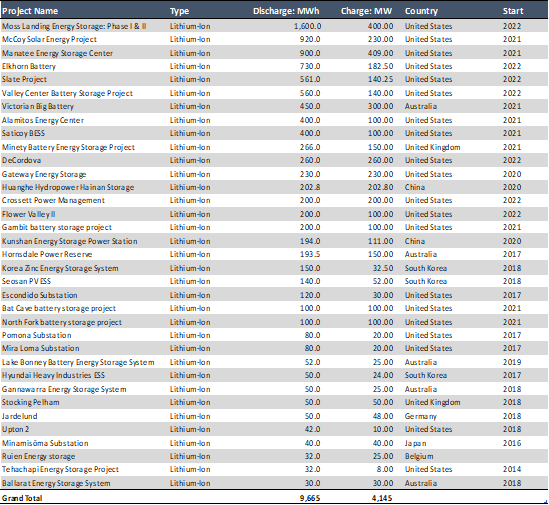
Task: Select North Fork battery storage project
Action: 62,322
